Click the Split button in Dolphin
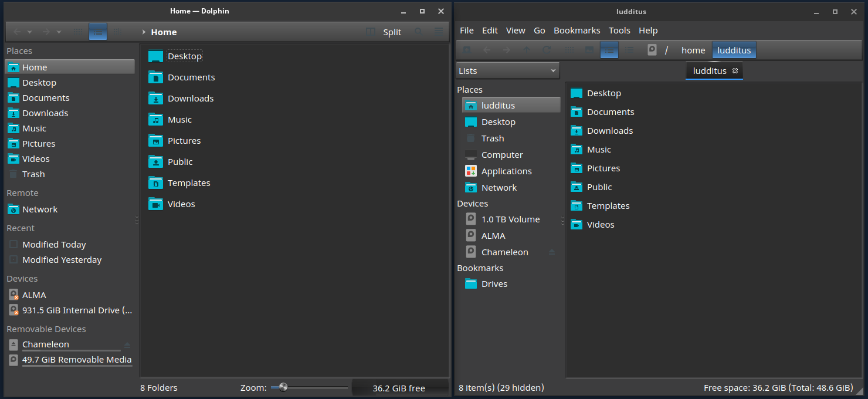The width and height of the screenshot is (868, 399). pos(384,32)
